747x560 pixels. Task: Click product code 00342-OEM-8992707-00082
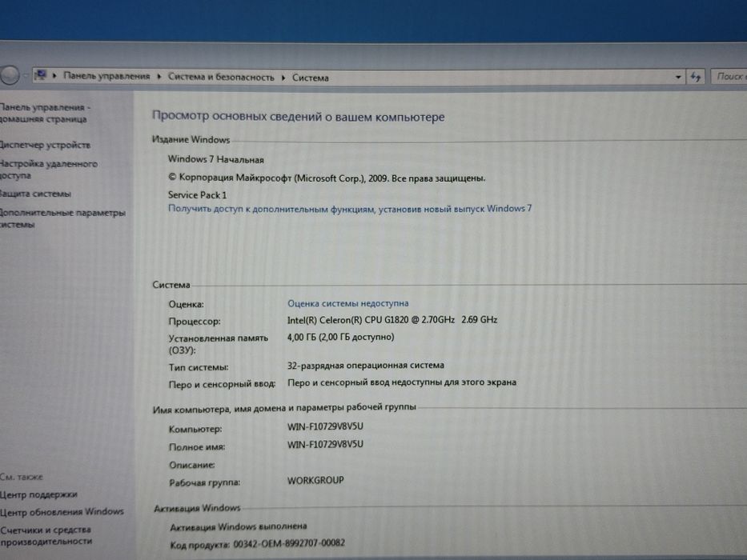289,543
